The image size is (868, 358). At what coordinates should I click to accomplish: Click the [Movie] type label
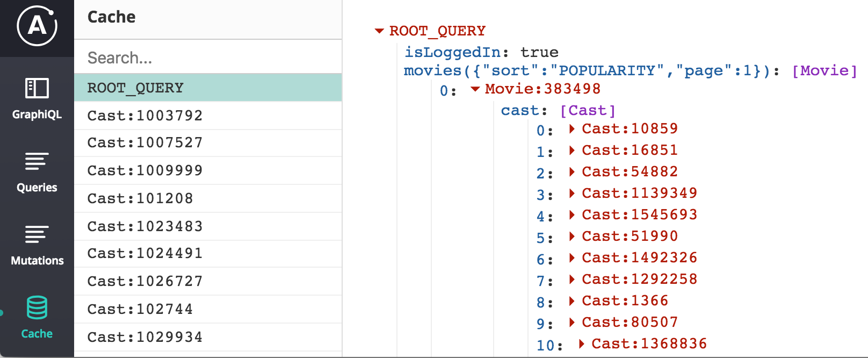(x=824, y=70)
